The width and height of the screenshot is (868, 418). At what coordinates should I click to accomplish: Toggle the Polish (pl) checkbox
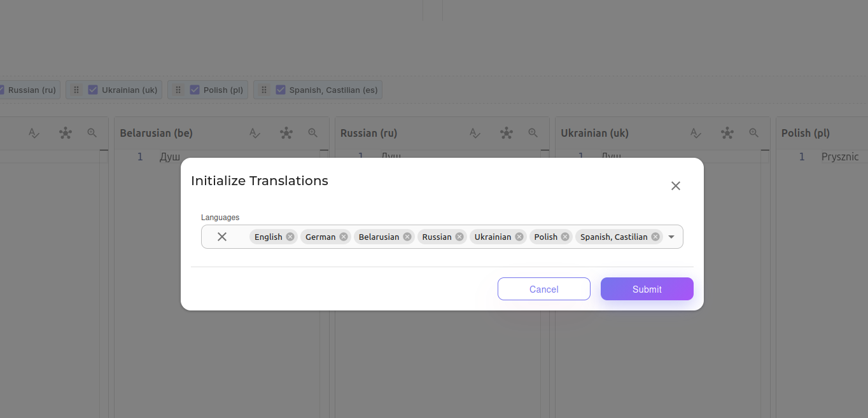point(195,90)
